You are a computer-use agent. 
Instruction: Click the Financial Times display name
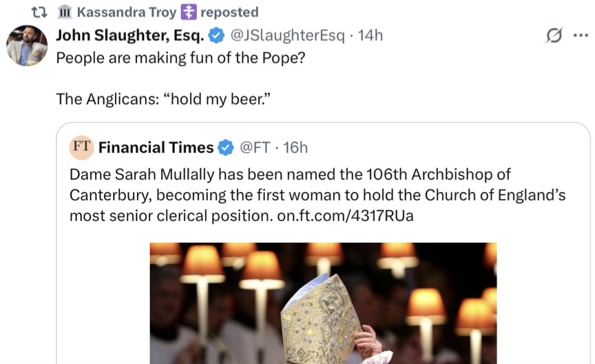point(156,147)
